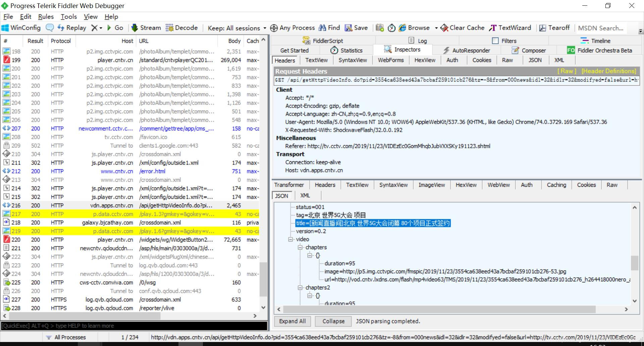
Task: Select the request WebForms tab
Action: click(391, 60)
